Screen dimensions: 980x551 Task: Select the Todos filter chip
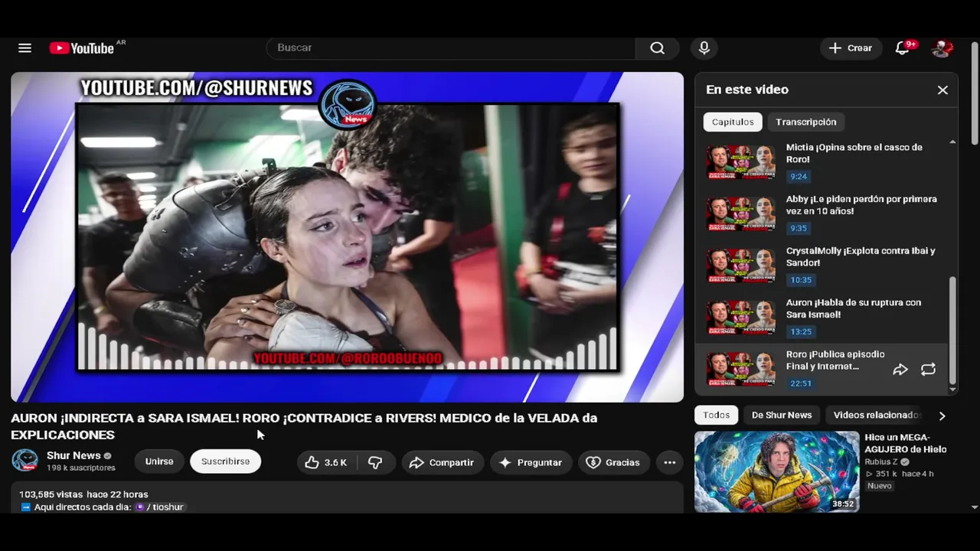coord(717,415)
